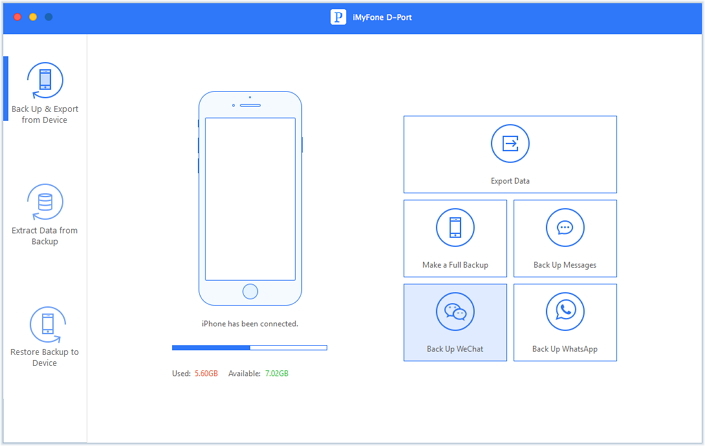Minimize the window with yellow button
This screenshot has width=705, height=446.
pos(33,17)
